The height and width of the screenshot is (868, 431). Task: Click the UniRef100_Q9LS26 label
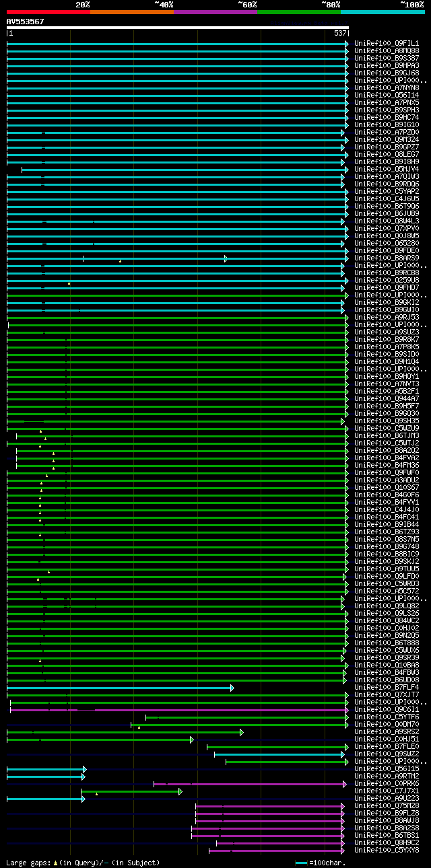coord(387,613)
